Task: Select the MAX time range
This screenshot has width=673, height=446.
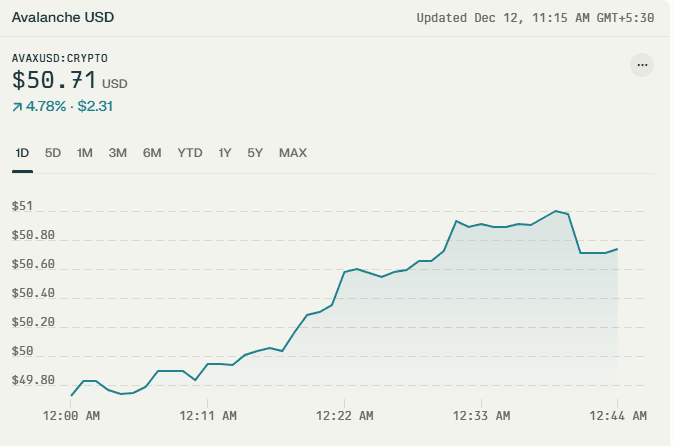Action: tap(293, 153)
